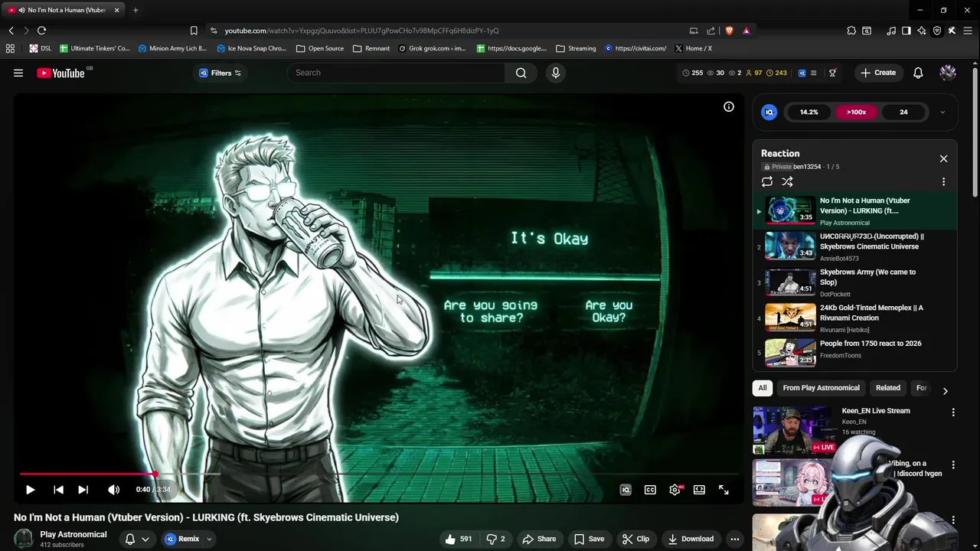Skip to previous video in playlist
980x551 pixels.
pos(58,490)
